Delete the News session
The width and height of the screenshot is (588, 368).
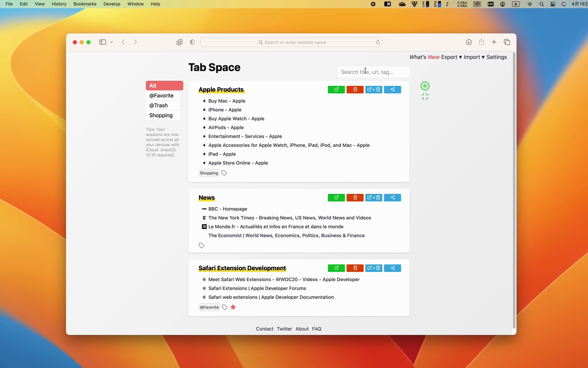point(355,198)
